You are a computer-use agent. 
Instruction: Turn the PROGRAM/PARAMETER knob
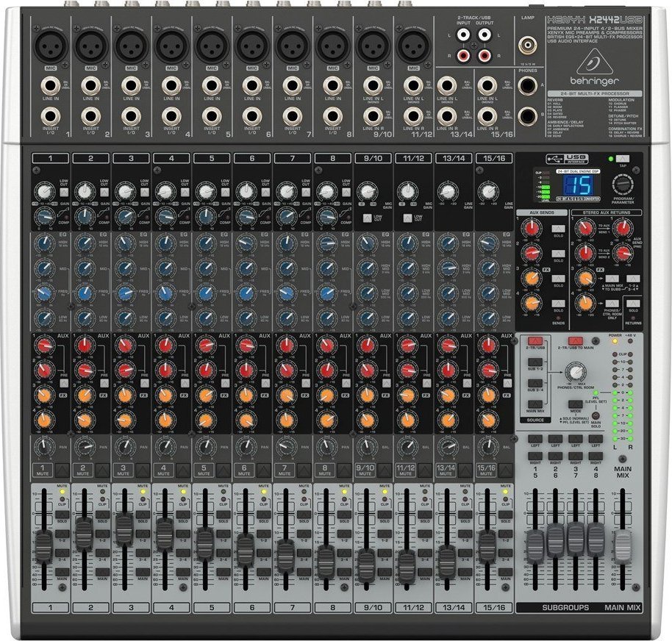[622, 185]
